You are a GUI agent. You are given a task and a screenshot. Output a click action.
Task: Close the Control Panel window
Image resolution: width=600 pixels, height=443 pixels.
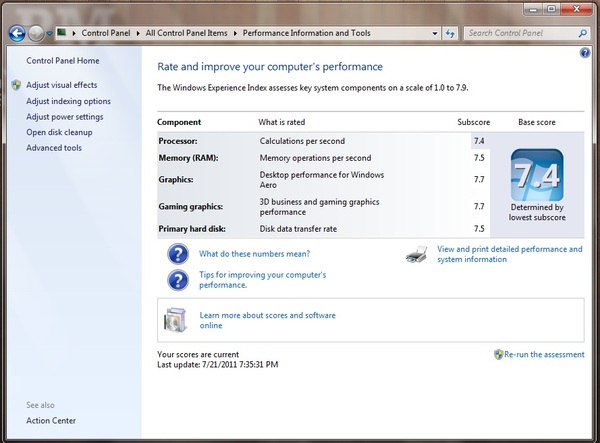[x=576, y=9]
